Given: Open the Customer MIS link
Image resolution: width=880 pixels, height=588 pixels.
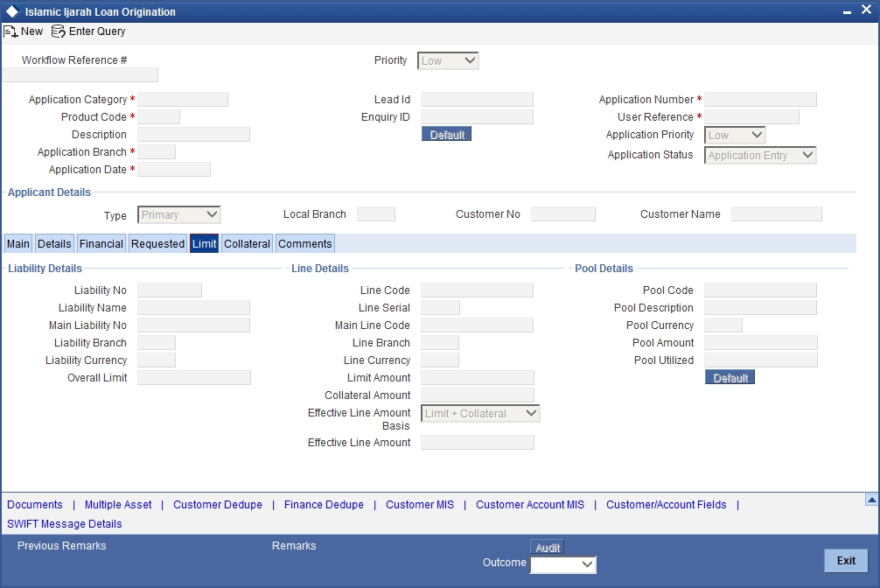Looking at the screenshot, I should [x=420, y=504].
